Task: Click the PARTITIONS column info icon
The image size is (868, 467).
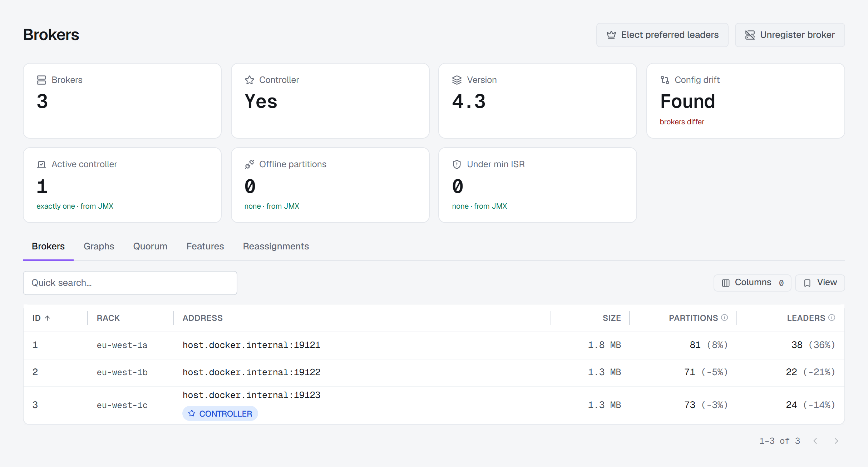Action: (725, 317)
